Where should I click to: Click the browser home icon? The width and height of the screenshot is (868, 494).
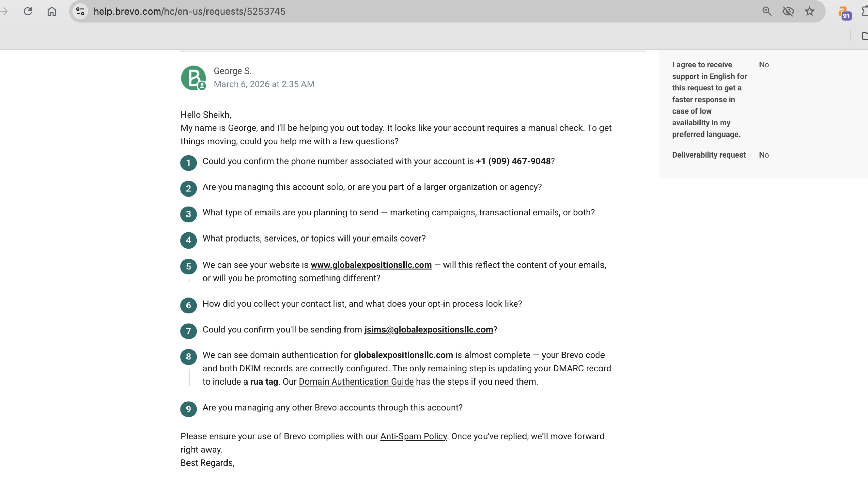click(52, 12)
